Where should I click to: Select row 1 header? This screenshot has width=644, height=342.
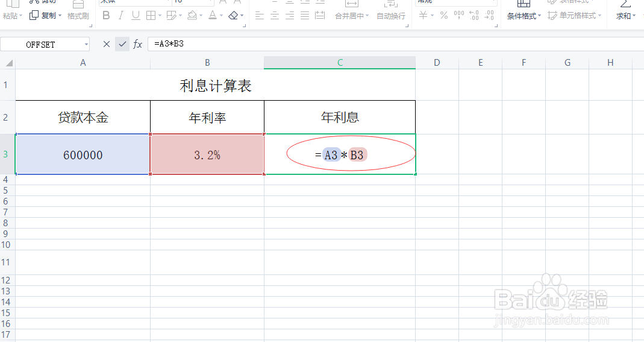pyautogui.click(x=7, y=84)
